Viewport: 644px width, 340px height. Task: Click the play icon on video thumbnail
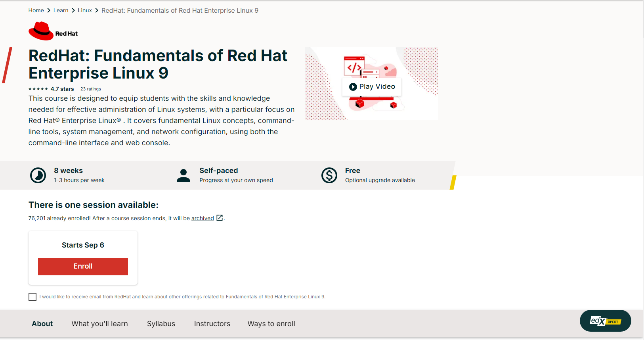click(x=353, y=87)
